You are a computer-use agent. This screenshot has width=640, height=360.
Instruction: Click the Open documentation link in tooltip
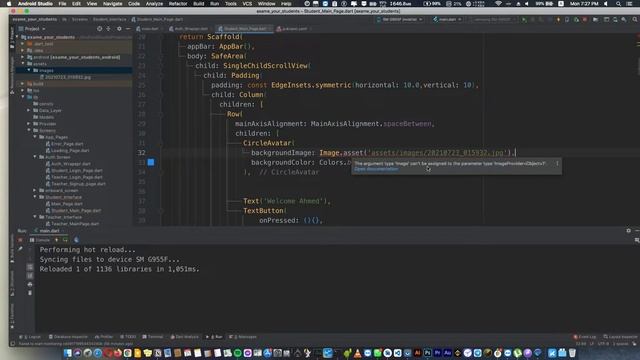[376, 169]
